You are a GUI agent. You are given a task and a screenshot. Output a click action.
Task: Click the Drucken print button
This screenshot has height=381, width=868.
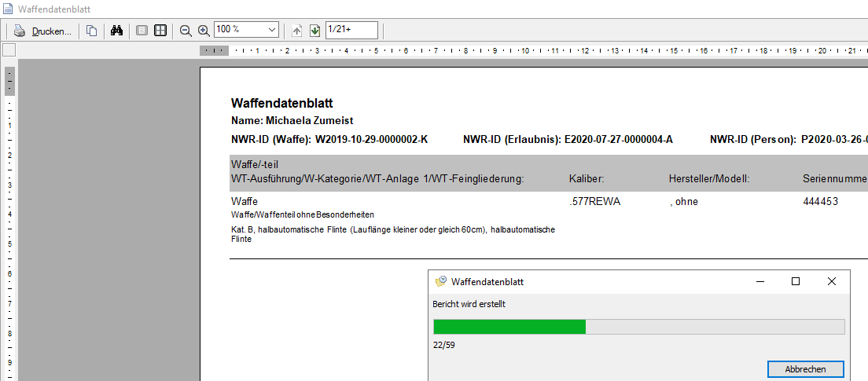point(42,31)
